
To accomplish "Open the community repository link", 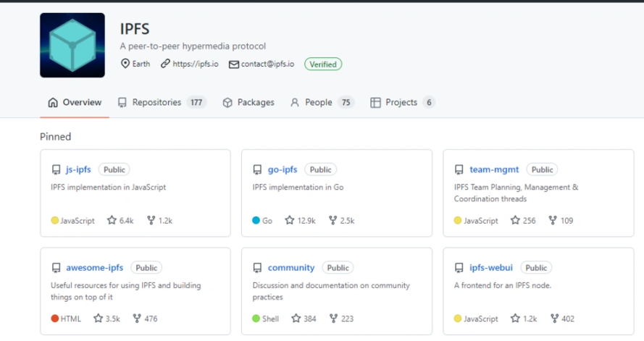I will click(291, 268).
